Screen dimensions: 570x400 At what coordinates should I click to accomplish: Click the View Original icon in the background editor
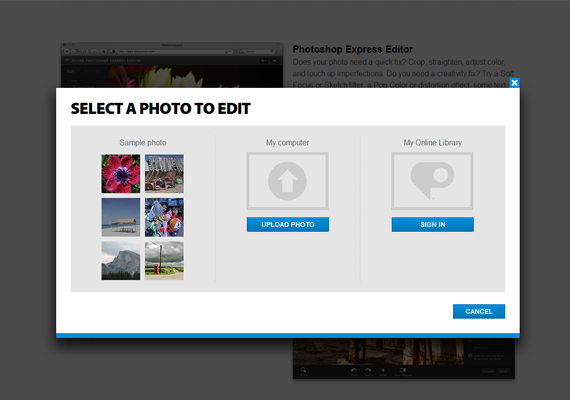click(x=403, y=370)
